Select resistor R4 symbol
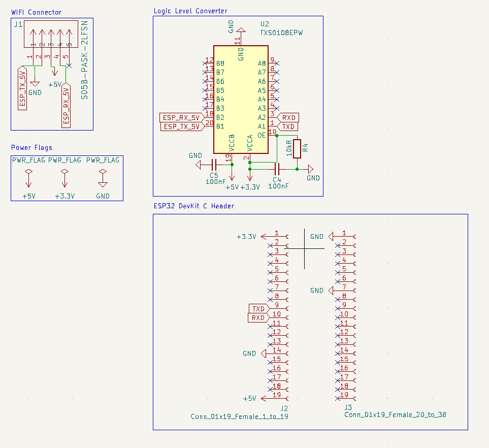 297,149
